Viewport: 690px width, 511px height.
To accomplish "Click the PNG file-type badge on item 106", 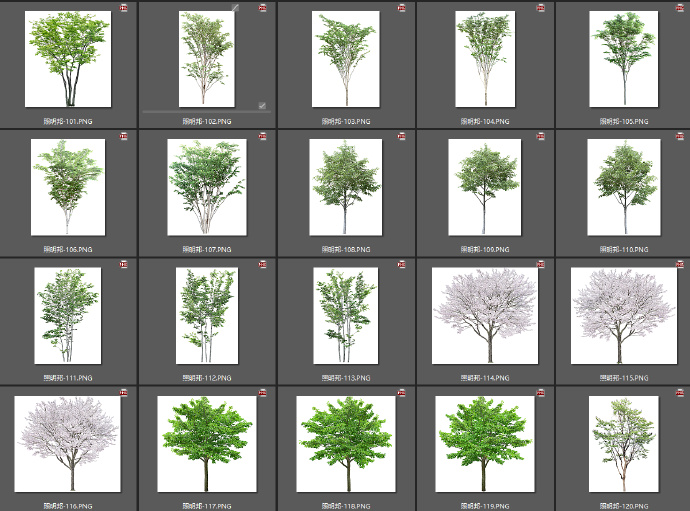I will 124,136.
